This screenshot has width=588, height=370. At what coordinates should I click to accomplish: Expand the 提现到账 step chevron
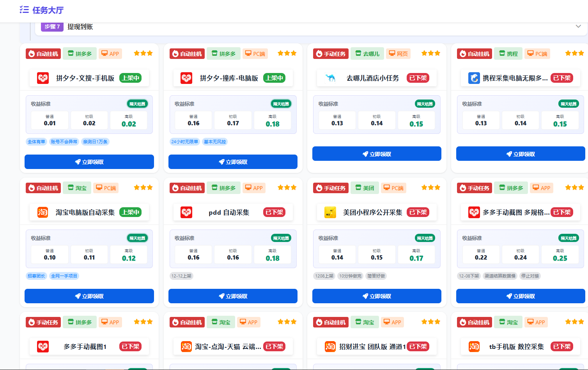coord(578,27)
